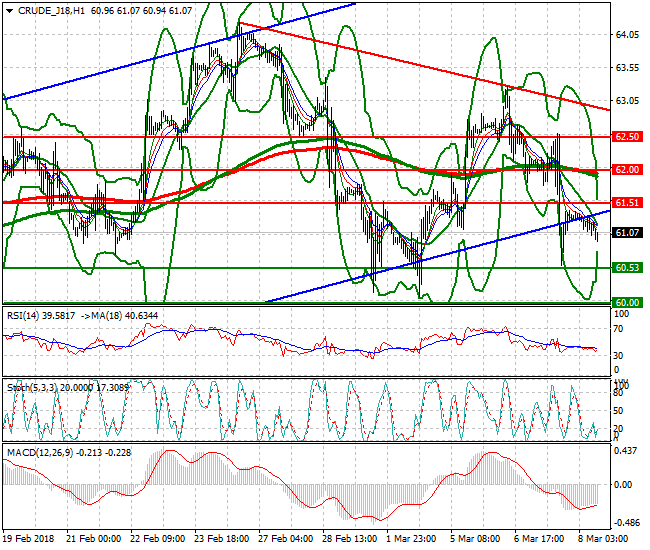
Task: Select the CRUDE_J18,H1 chart title text
Action: tap(51, 11)
